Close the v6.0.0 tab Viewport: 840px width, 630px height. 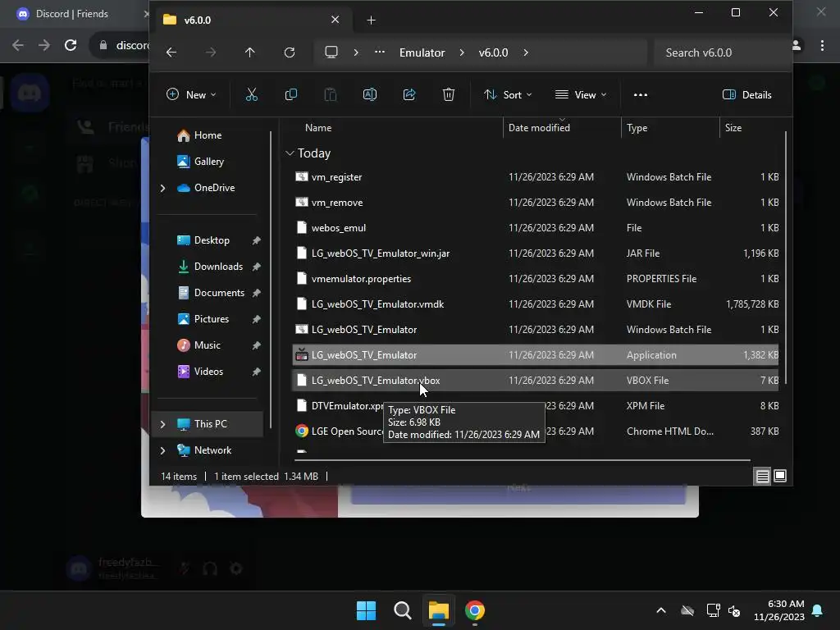click(335, 20)
